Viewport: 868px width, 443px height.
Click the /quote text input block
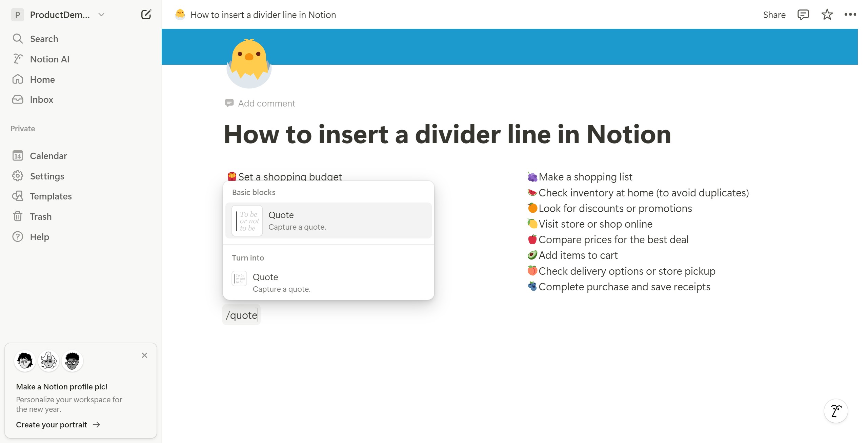241,315
